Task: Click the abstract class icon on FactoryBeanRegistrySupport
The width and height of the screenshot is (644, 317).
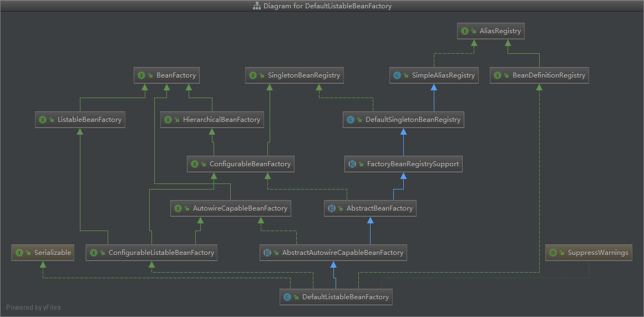Action: 352,164
